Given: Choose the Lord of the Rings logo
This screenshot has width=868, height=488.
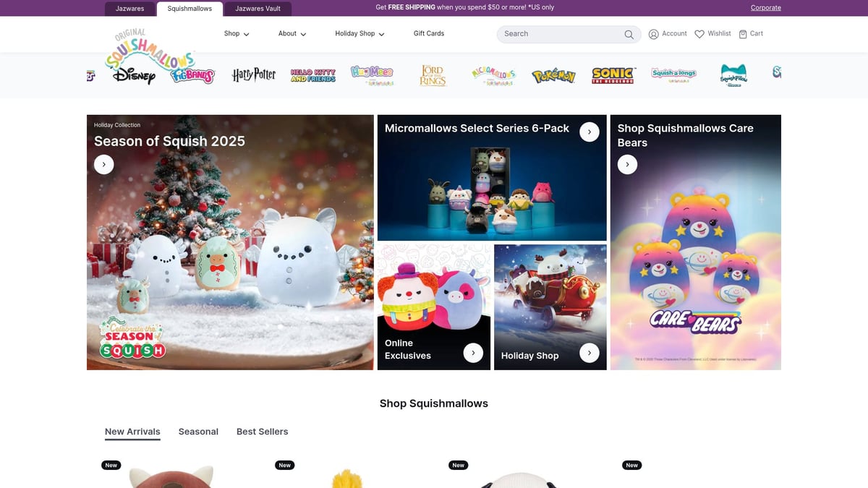Looking at the screenshot, I should [433, 75].
